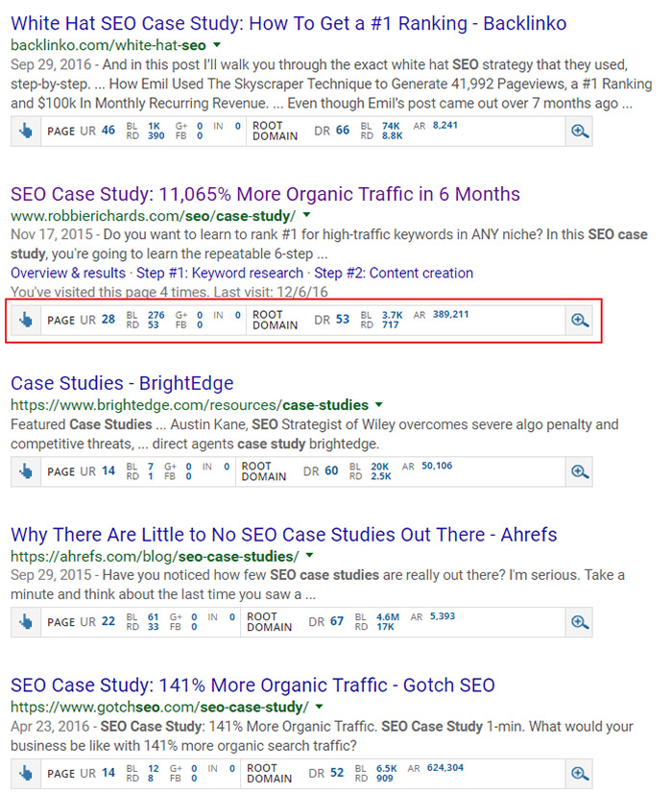The image size is (672, 794).
Task: Click the Ahrefs Rank 8,241 value
Action: pyautogui.click(x=444, y=125)
